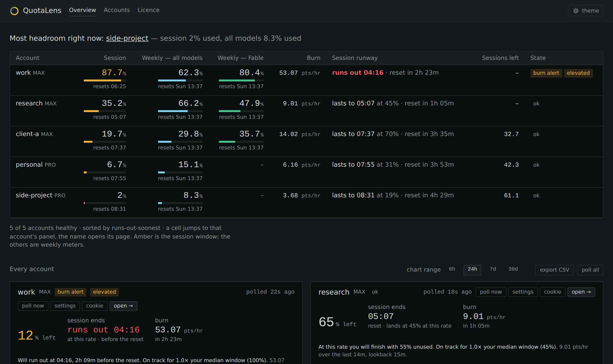Click the work session 87.7% cell
Screen dimensions: 613x364
pyautogui.click(x=105, y=79)
